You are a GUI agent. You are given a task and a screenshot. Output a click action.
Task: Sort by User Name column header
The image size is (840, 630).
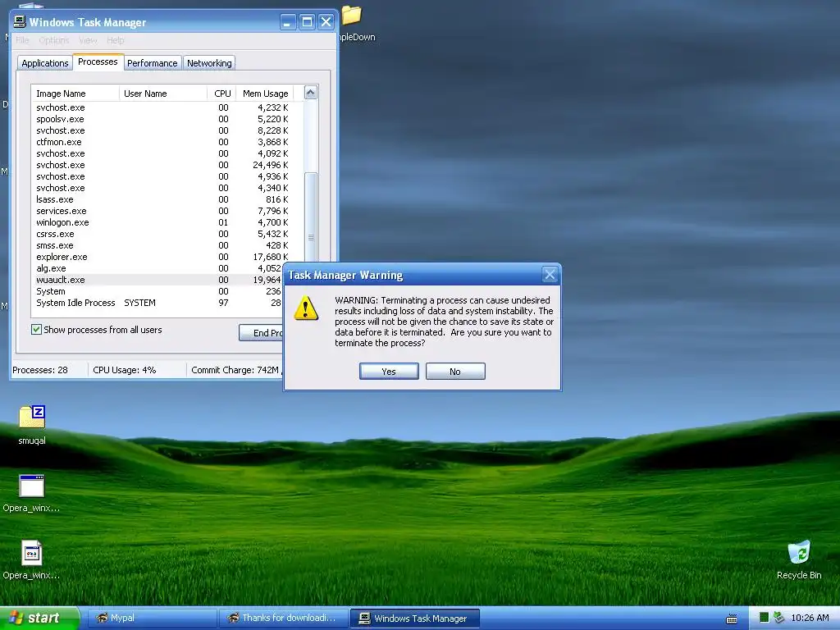pyautogui.click(x=163, y=94)
